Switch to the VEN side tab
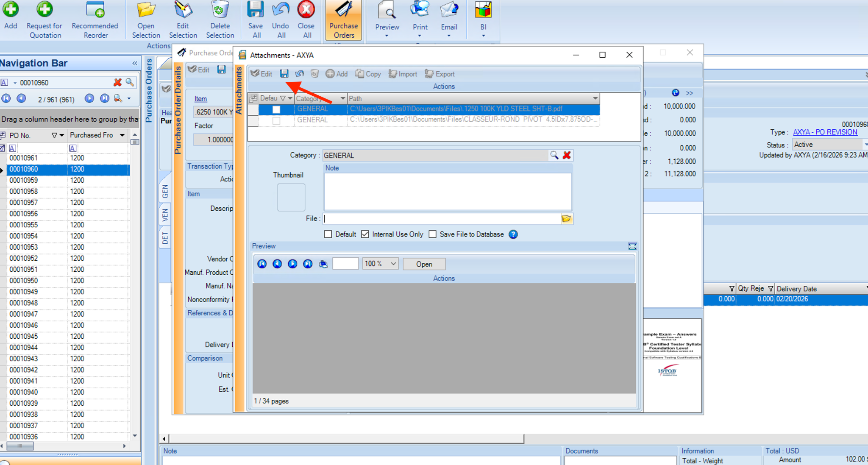868x465 pixels. (165, 215)
